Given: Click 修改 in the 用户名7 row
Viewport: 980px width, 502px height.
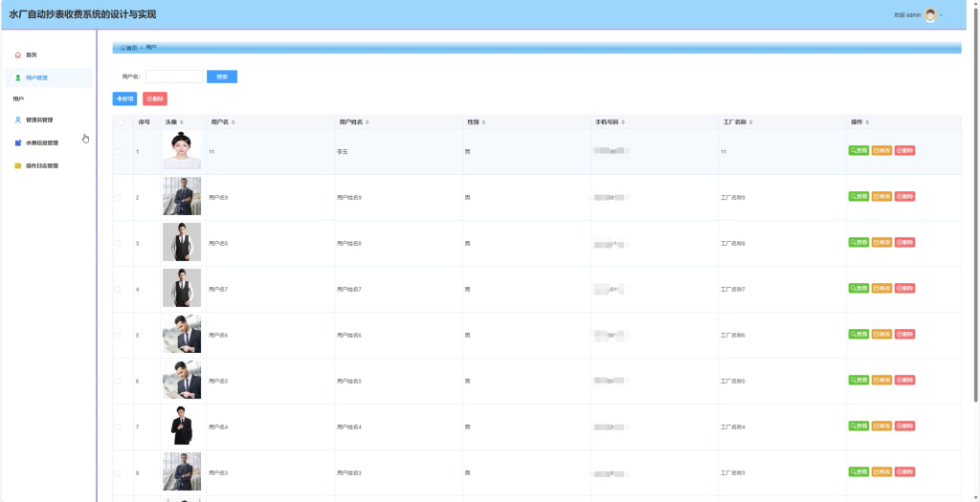Looking at the screenshot, I should point(881,288).
